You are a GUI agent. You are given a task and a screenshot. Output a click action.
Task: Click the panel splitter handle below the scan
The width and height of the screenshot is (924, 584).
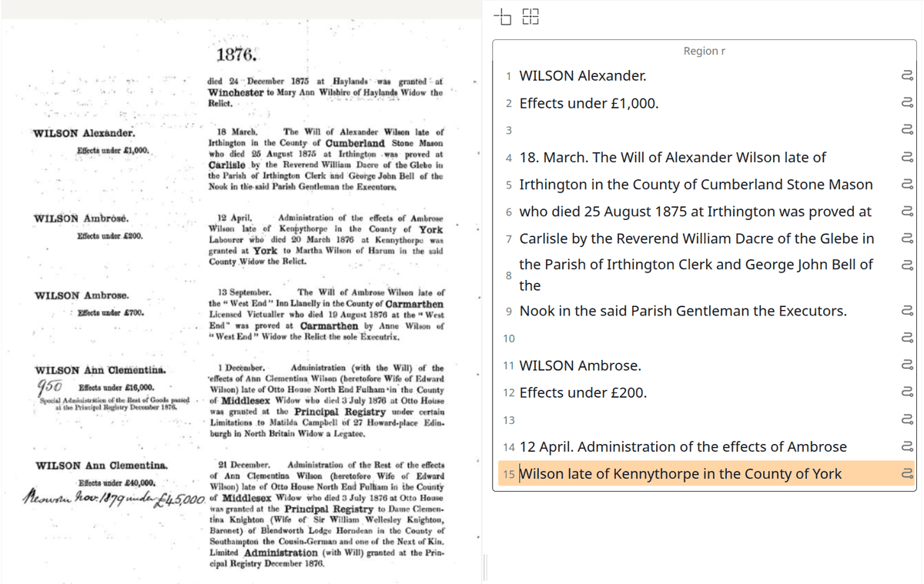pos(485,568)
